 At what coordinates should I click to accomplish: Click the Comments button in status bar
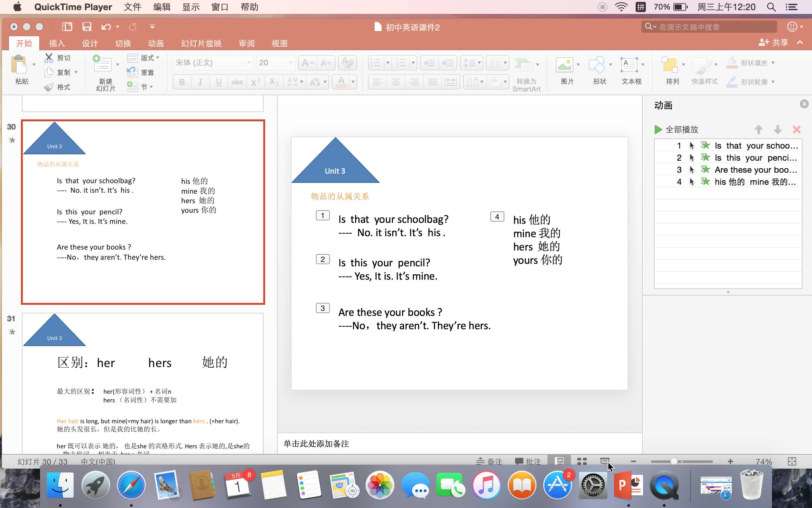pyautogui.click(x=527, y=461)
